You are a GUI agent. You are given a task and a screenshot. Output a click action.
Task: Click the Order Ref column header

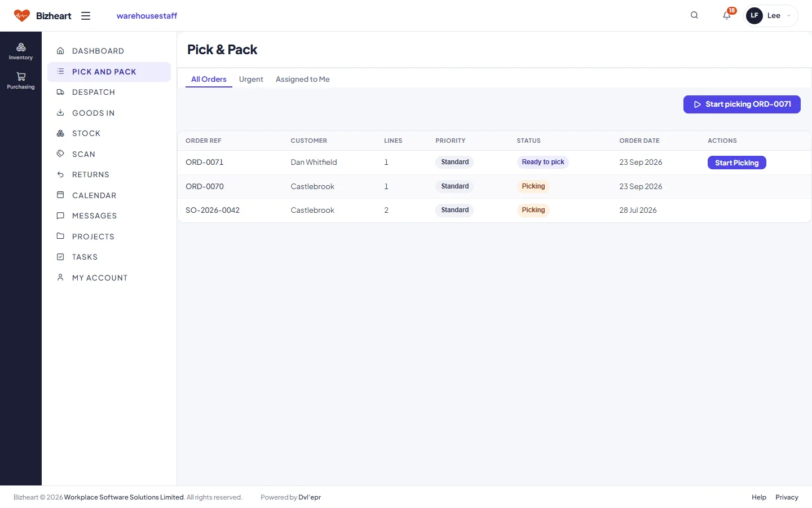pos(204,141)
